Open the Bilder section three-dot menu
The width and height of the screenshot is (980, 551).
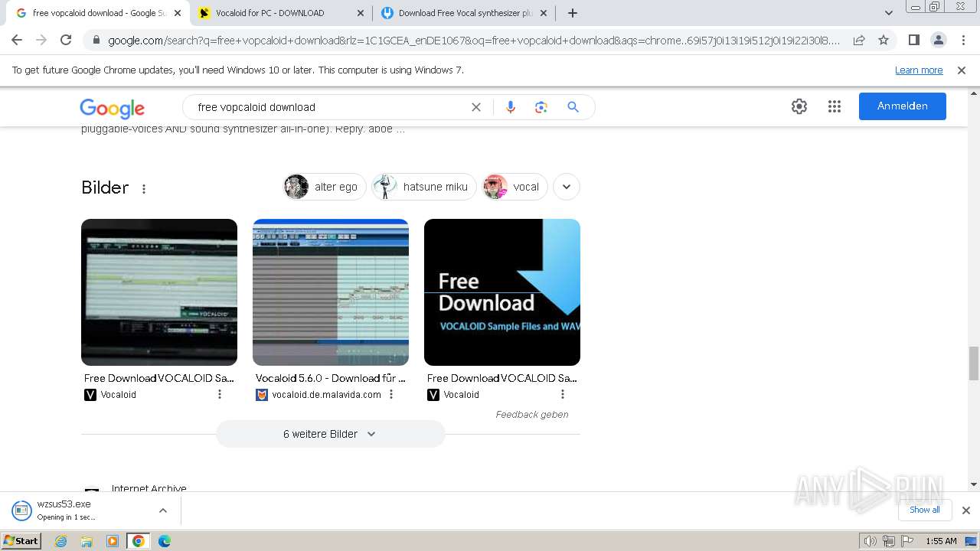point(144,188)
